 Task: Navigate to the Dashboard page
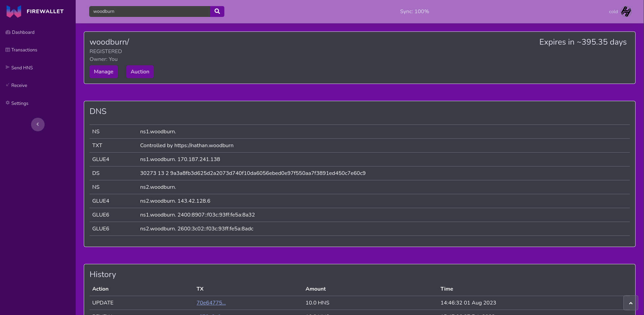[x=23, y=32]
